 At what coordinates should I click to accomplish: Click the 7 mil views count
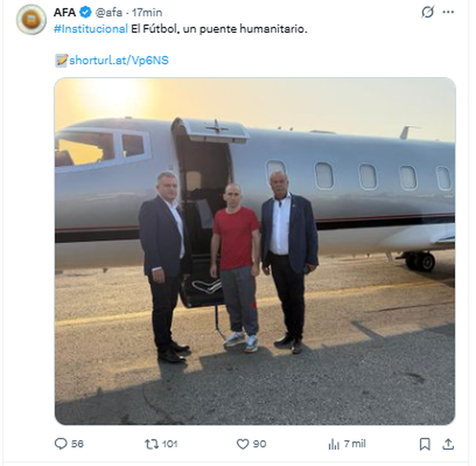click(355, 443)
